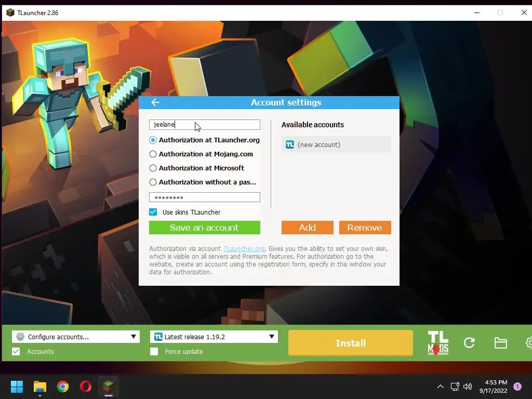Click the TLauncher title bar cube icon
Viewport: 532px width, 399px height.
10,12
